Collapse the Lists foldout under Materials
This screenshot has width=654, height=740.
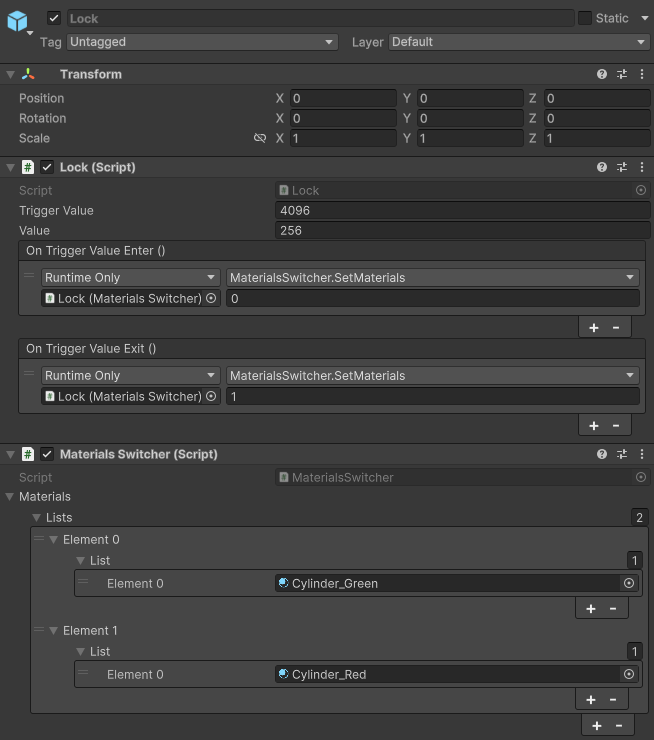37,518
